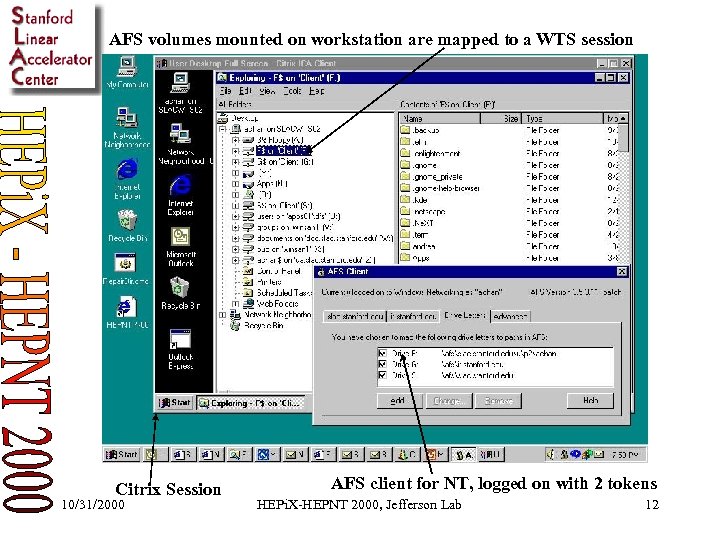Open the .gnome_private folder icon

(x=405, y=176)
